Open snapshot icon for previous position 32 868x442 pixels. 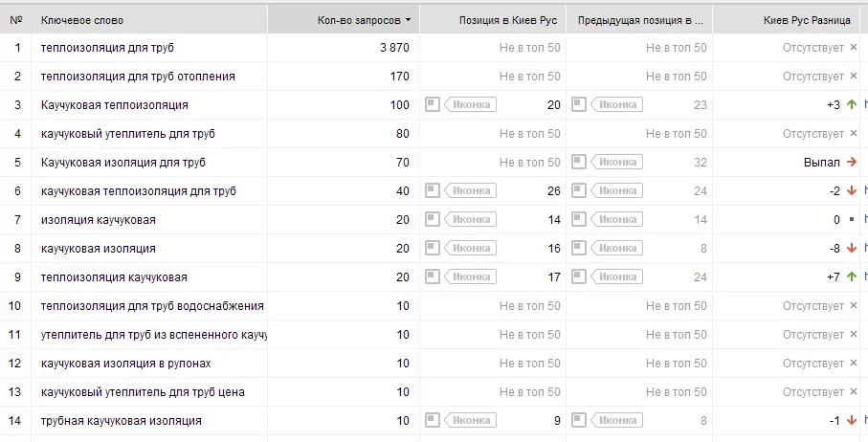pyautogui.click(x=578, y=162)
